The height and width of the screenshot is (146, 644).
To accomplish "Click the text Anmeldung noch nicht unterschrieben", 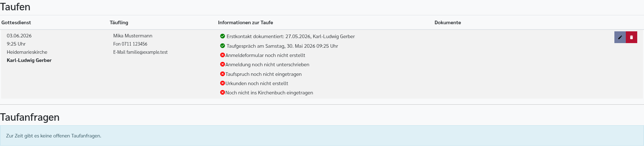I will (x=267, y=64).
